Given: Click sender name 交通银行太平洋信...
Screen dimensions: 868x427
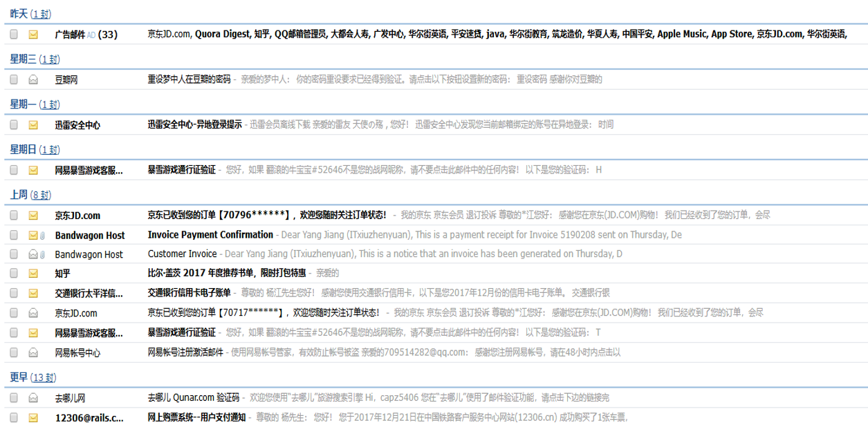Looking at the screenshot, I should click(89, 294).
